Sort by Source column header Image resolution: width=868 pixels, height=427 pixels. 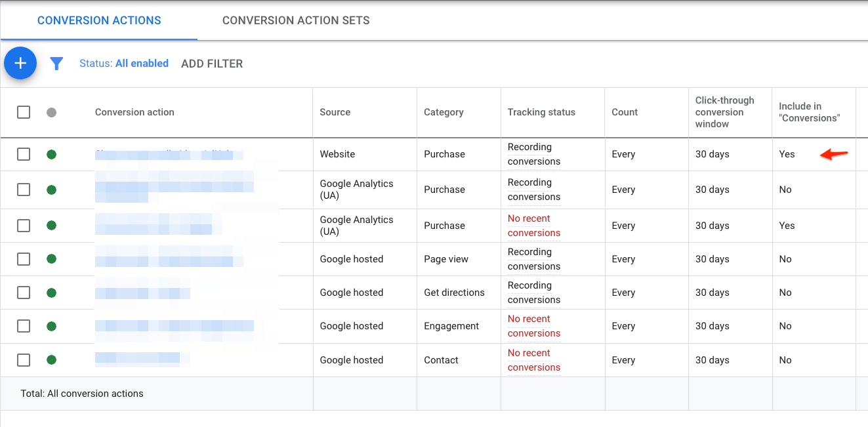pos(335,112)
